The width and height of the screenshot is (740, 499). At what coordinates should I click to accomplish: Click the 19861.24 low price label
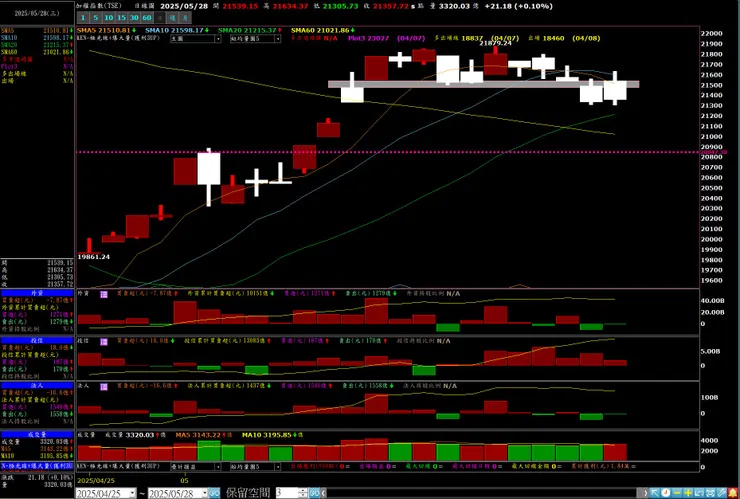click(93, 257)
